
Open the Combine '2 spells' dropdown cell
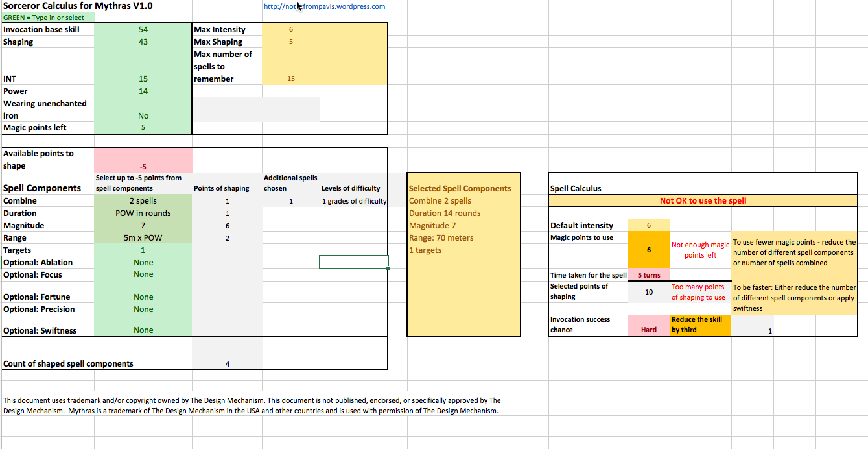143,201
